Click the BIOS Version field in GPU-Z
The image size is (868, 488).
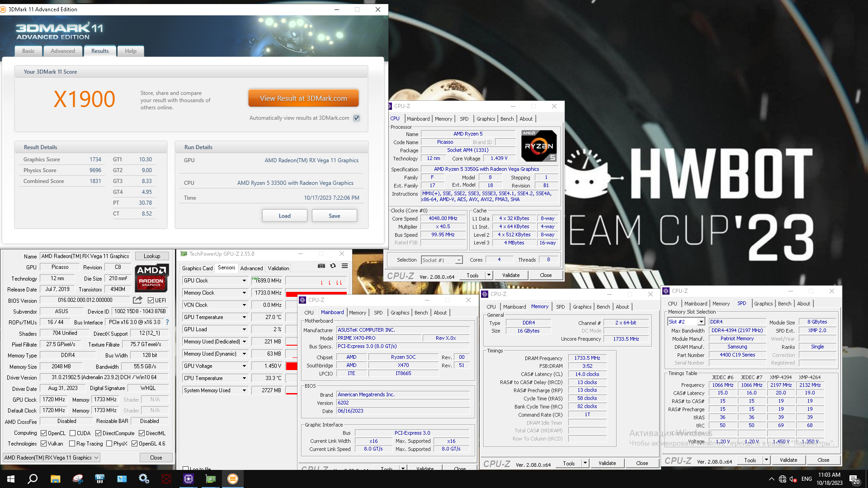(x=85, y=300)
